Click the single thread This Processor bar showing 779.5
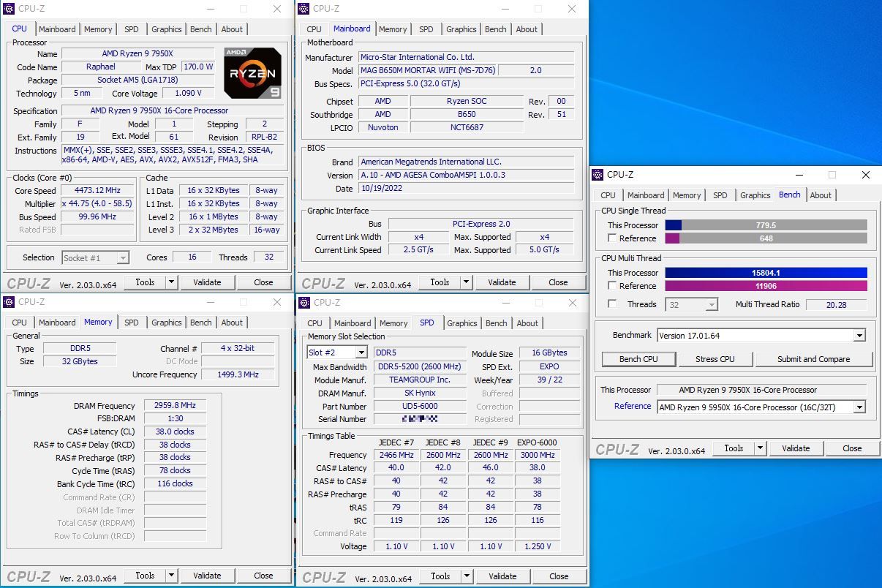Viewport: 882px width, 588px height. (766, 225)
